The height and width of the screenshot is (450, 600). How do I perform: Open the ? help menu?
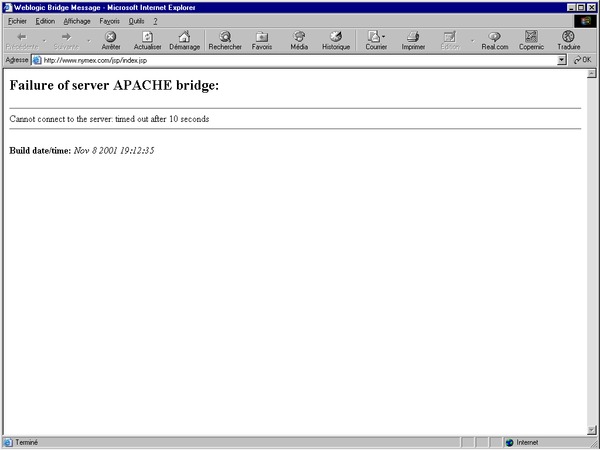click(155, 21)
